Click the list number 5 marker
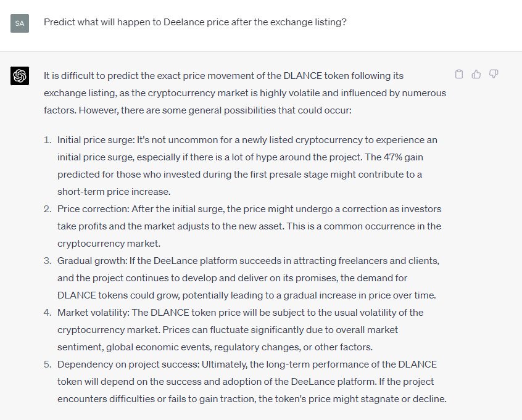The width and height of the screenshot is (522, 420). [x=48, y=364]
